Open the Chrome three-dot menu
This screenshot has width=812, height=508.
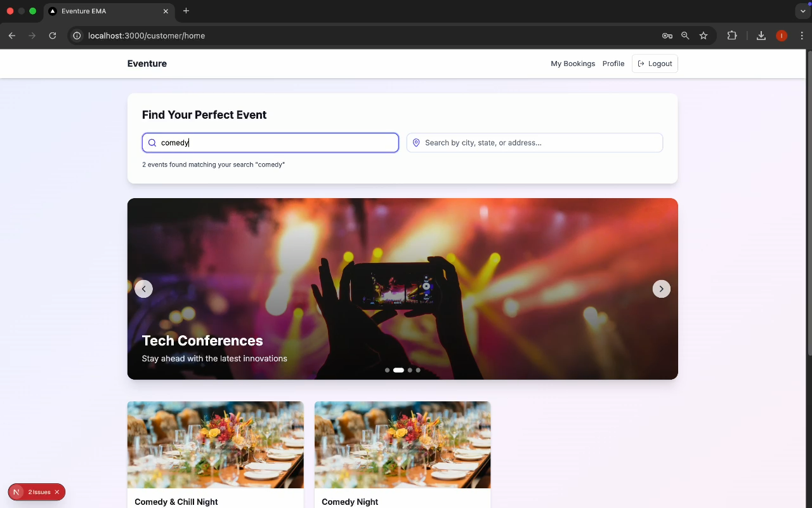pos(802,36)
